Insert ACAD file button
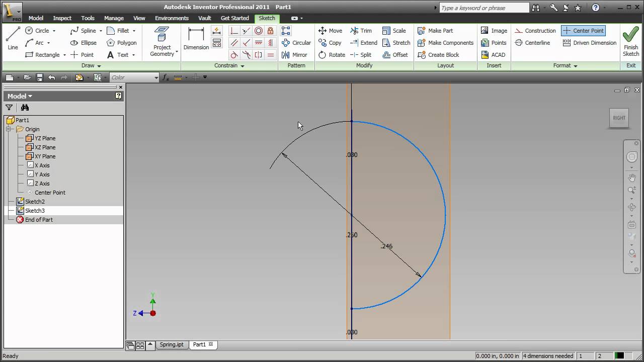 coord(493,55)
